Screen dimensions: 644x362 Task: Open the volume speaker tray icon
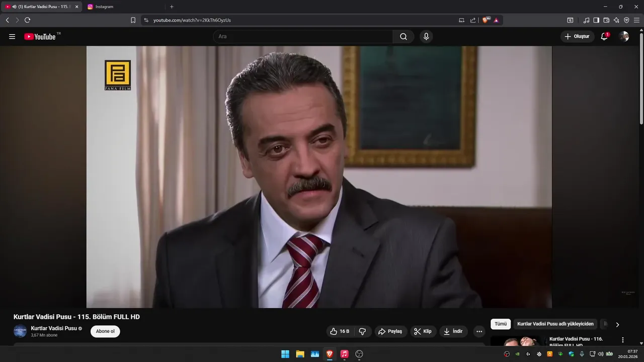tap(600, 354)
